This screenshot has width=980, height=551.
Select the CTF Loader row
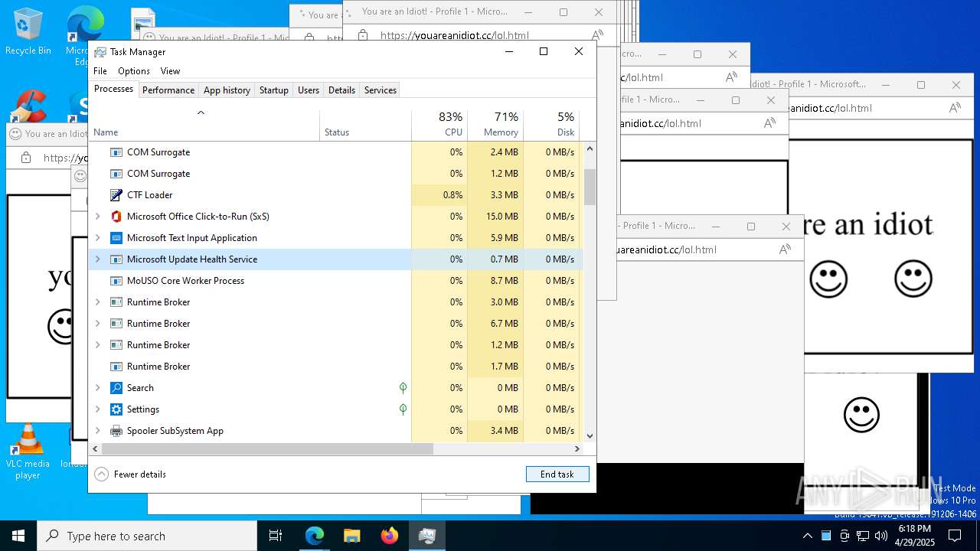pos(336,195)
